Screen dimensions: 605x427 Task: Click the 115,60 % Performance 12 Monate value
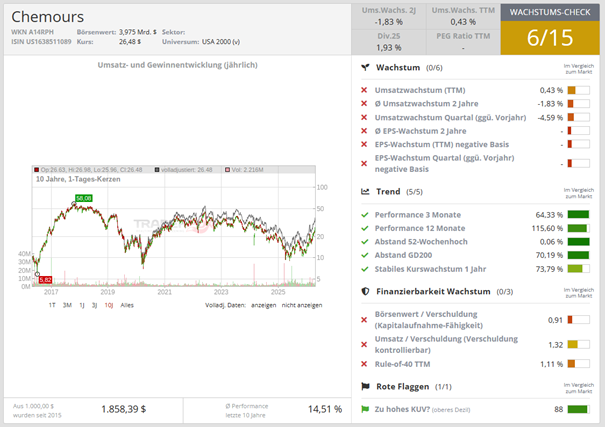(x=547, y=228)
